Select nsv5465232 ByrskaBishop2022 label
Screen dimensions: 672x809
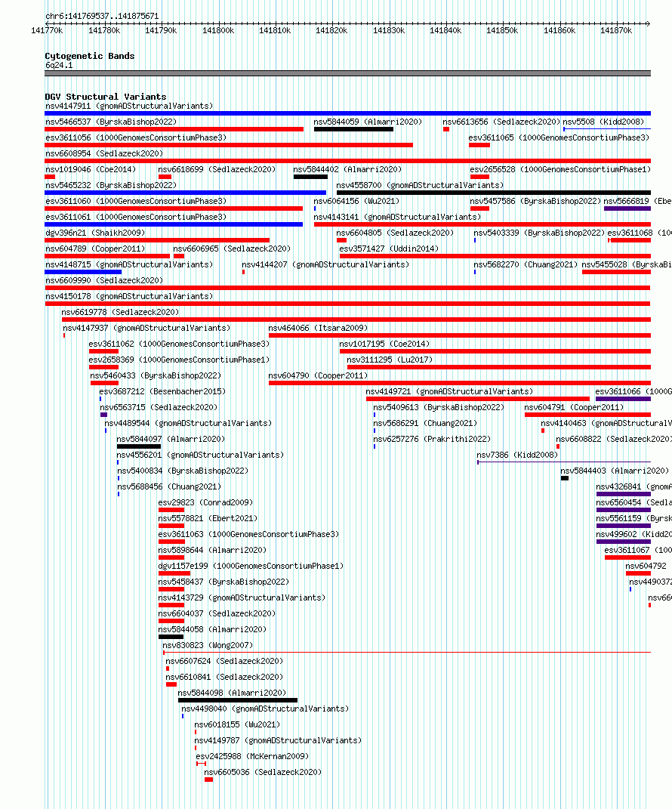[111, 185]
